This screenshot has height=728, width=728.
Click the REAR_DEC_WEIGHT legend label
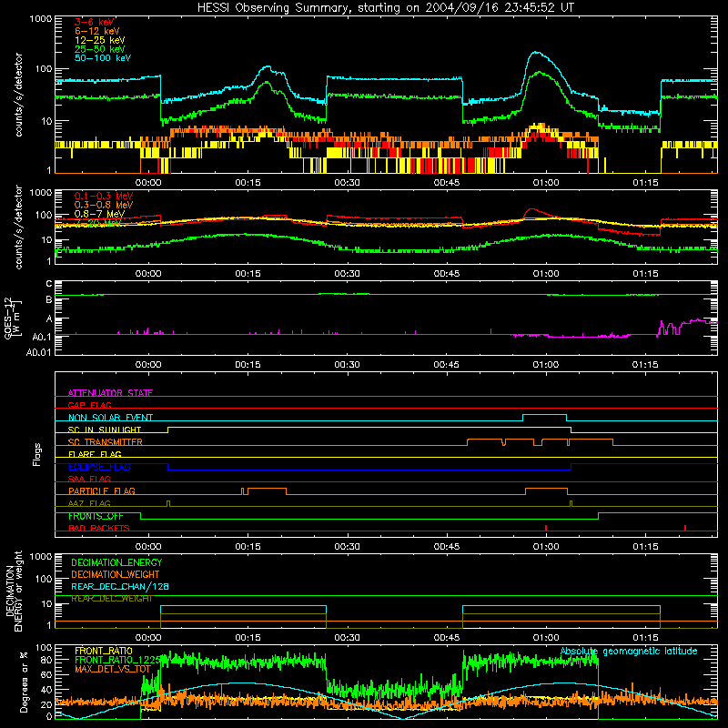point(111,599)
